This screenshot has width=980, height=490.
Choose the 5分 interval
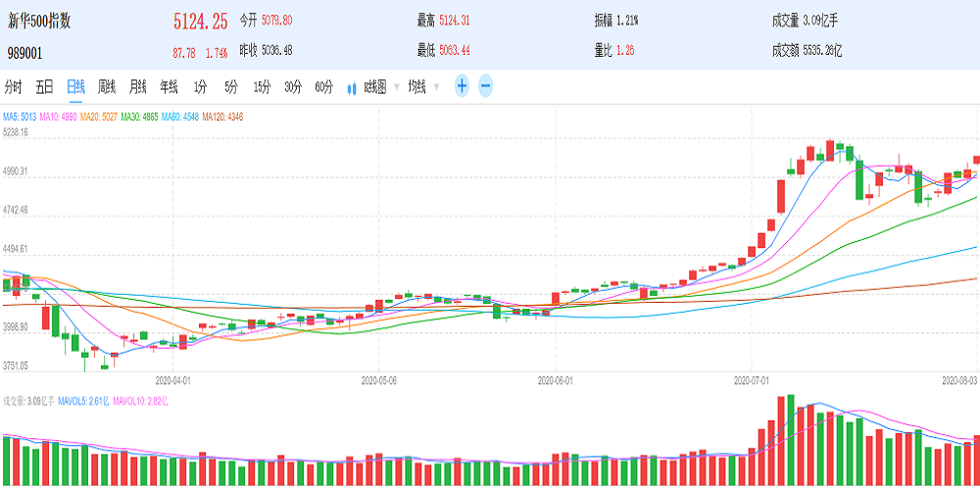point(230,86)
